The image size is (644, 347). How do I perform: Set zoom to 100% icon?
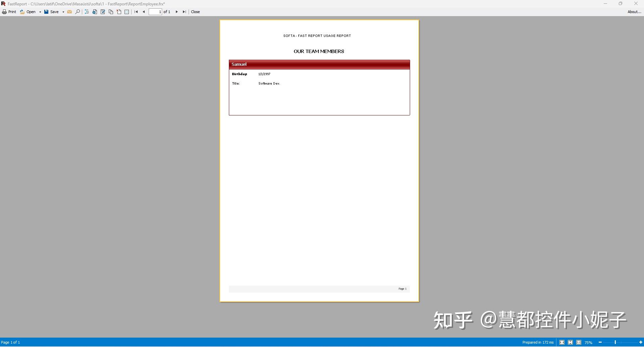click(579, 342)
